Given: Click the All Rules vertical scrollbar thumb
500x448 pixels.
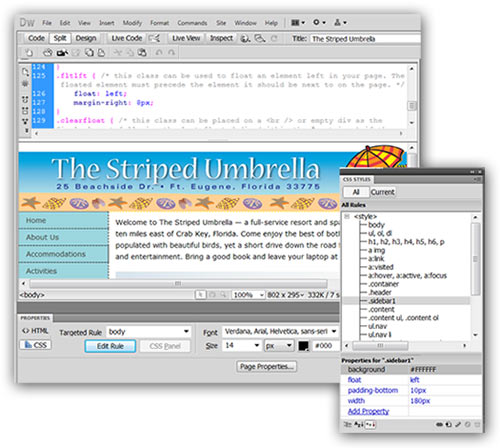Looking at the screenshot, I should [475, 259].
